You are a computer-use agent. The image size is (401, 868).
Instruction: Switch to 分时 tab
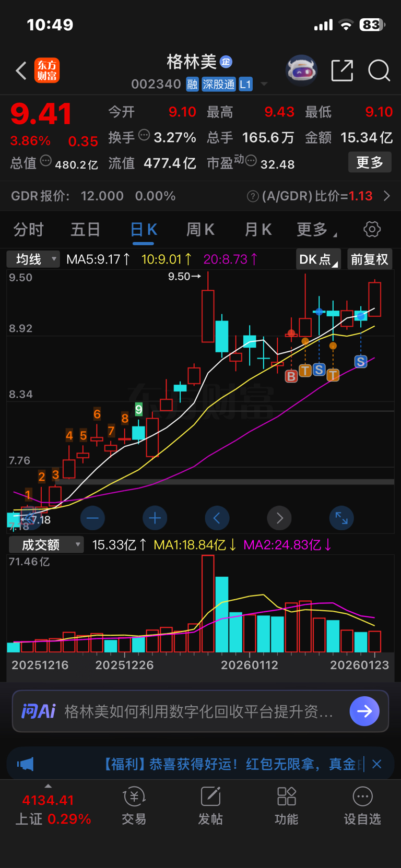pos(29,230)
